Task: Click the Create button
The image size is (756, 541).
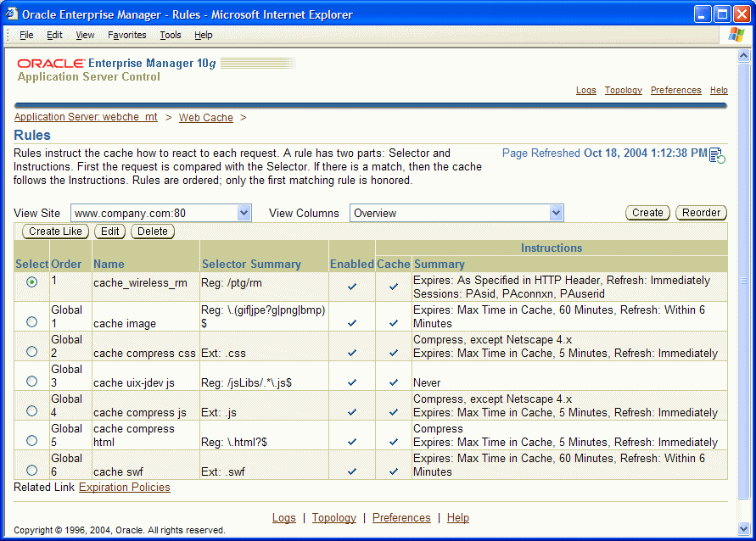Action: [x=647, y=213]
